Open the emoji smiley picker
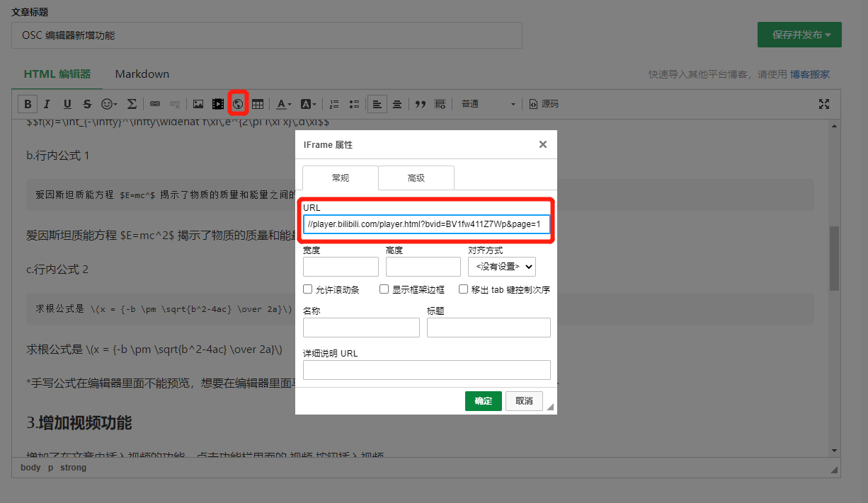The height and width of the screenshot is (503, 868). 109,104
